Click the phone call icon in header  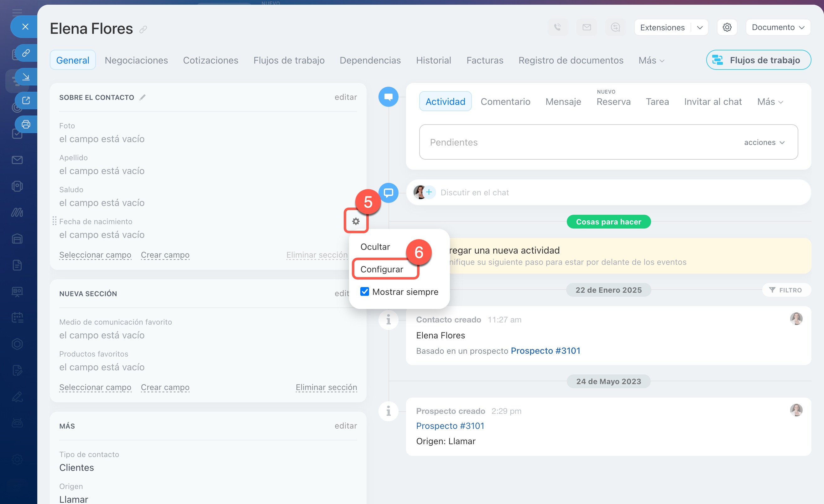coord(557,28)
